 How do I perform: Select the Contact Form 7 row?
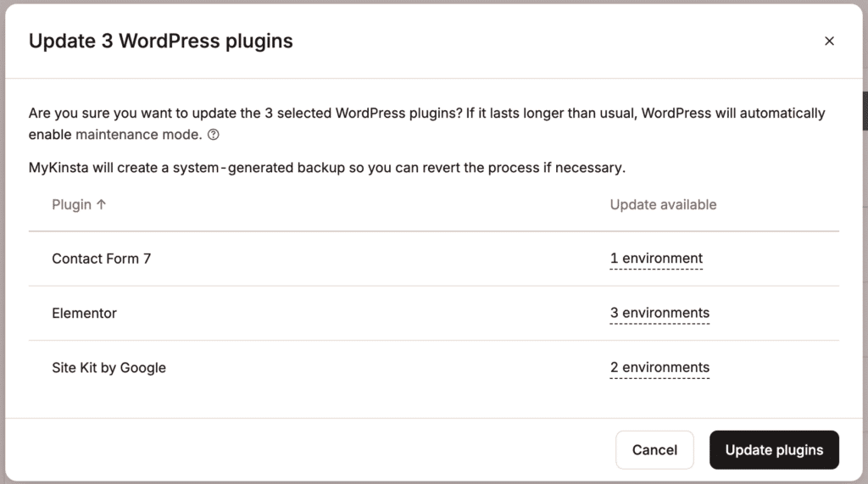pos(433,259)
